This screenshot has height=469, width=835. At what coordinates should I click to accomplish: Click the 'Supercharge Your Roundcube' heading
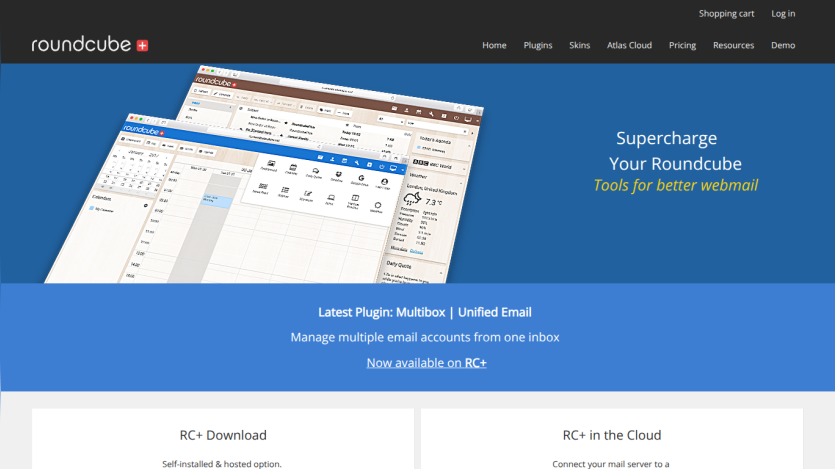(x=675, y=151)
